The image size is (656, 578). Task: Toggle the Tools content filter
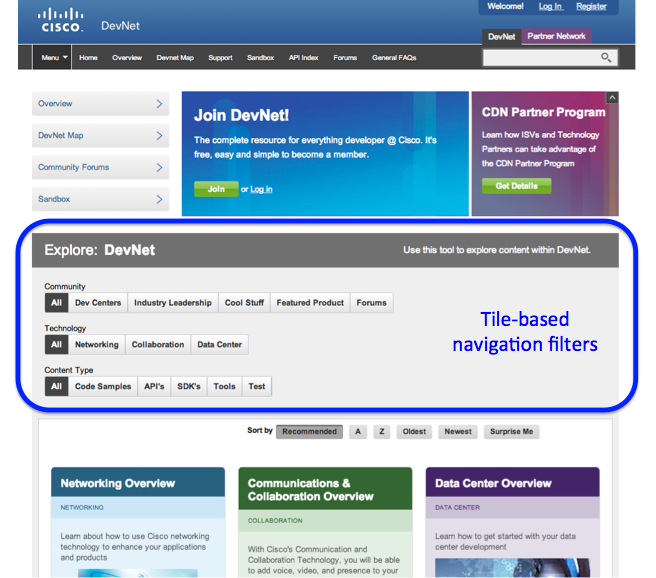tap(225, 386)
